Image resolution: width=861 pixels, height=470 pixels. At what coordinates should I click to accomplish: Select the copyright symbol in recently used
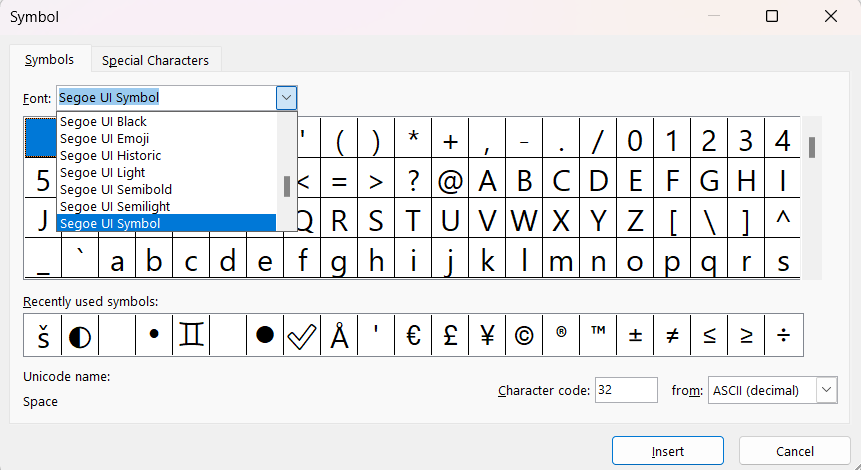[524, 335]
